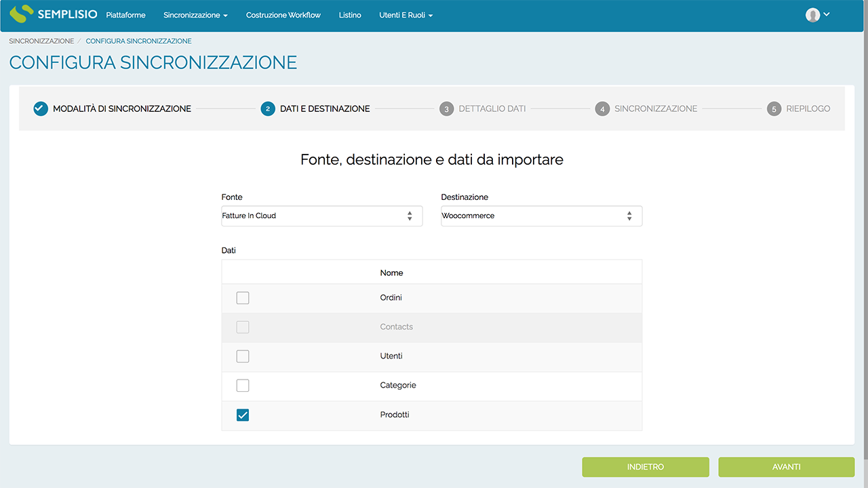Select the Riepilogo step
The height and width of the screenshot is (488, 868).
coord(808,108)
